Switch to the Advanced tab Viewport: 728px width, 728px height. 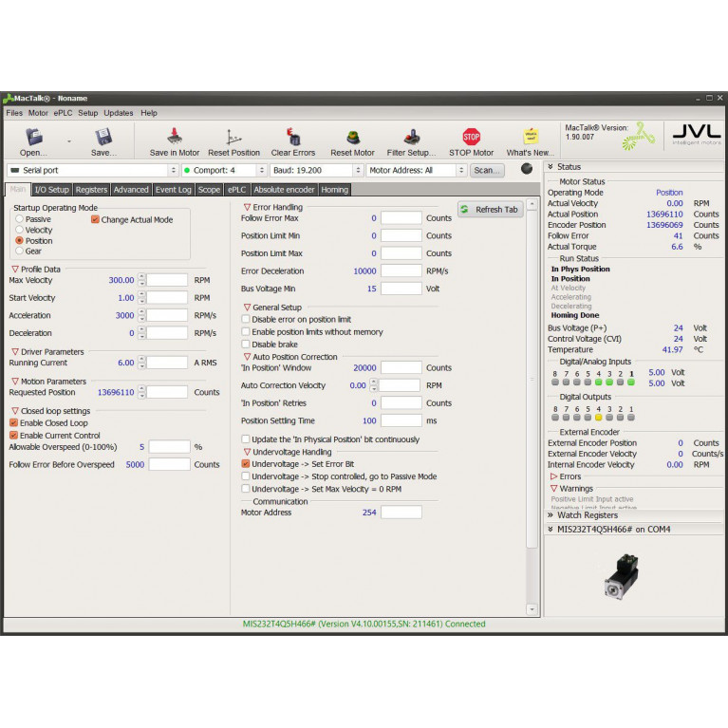131,190
